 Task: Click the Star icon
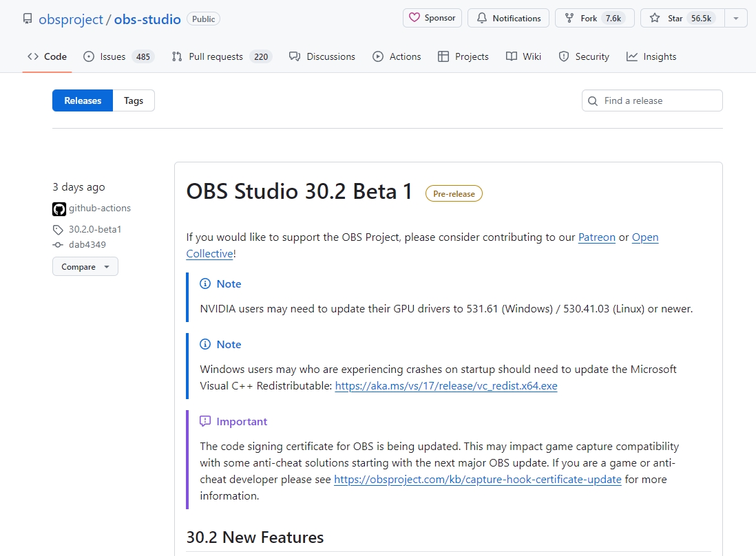[x=654, y=19]
